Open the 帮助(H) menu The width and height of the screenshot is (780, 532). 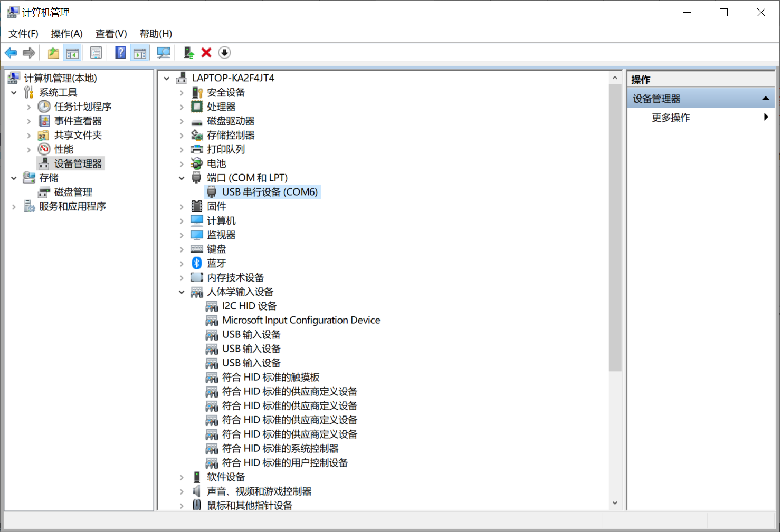pyautogui.click(x=156, y=34)
